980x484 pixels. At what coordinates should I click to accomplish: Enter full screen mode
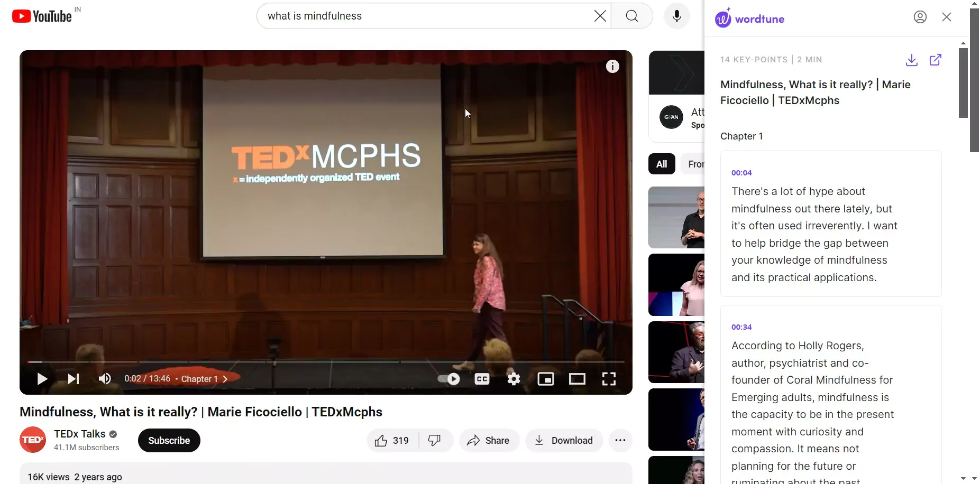[609, 379]
